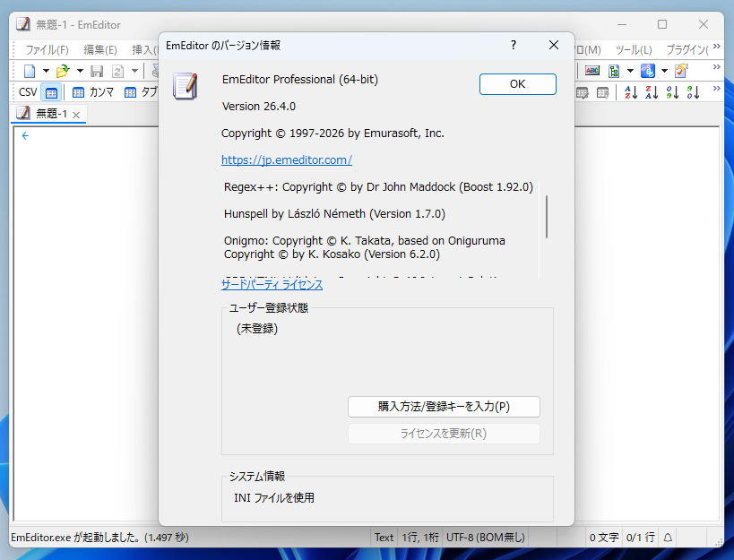Sort numbers 9 to 0 descending

pyautogui.click(x=694, y=92)
